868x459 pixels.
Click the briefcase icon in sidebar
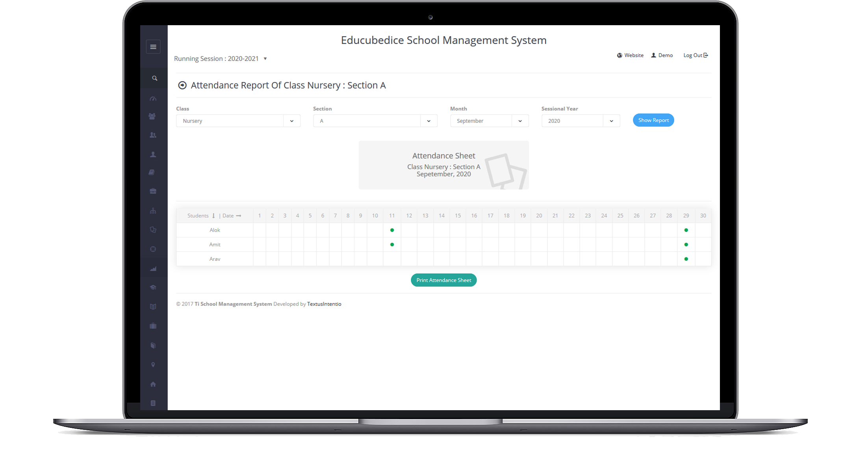click(153, 191)
